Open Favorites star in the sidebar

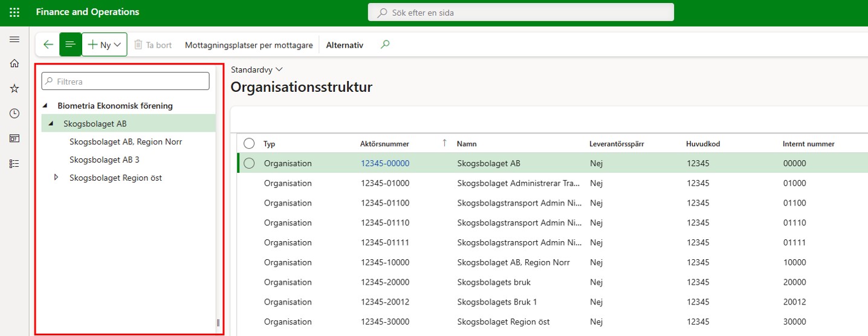click(x=15, y=88)
